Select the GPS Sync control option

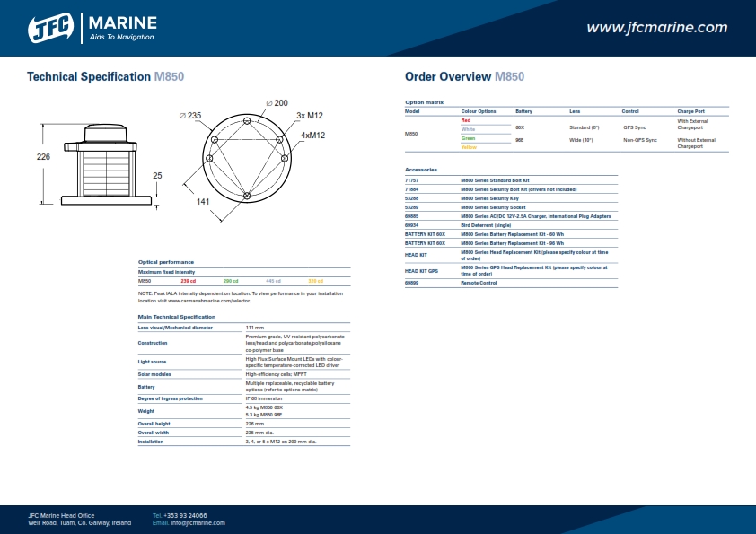(x=634, y=128)
